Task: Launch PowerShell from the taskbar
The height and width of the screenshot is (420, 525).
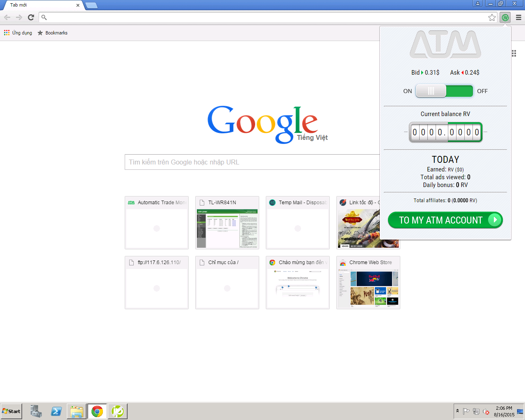Action: point(56,411)
